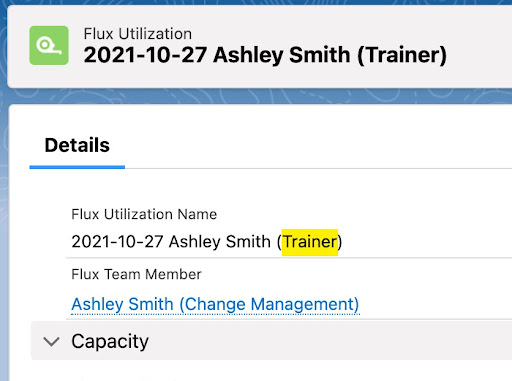Click the word Smith in the name field value
This screenshot has width=512, height=381.
point(248,241)
